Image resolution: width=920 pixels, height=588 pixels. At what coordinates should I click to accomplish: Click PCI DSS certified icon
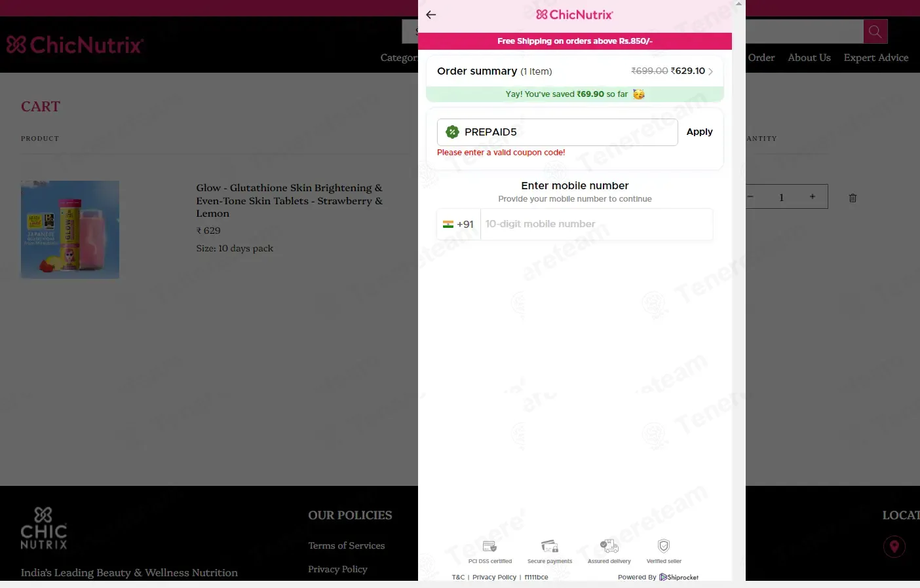pos(489,546)
